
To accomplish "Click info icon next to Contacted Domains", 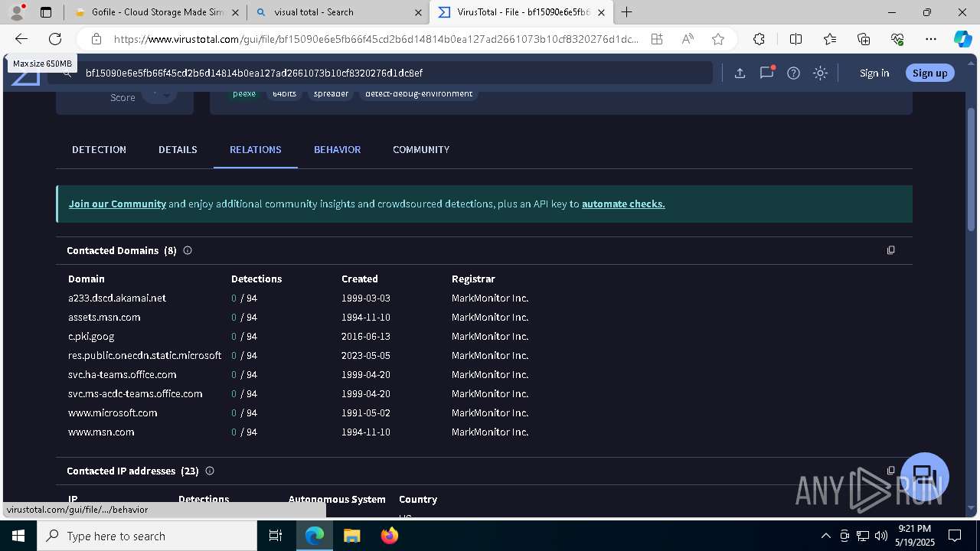I will (x=188, y=250).
